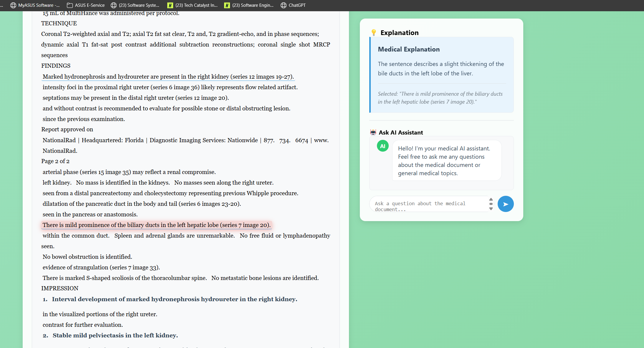
Task: Click the highlighted biliary ducts sentence
Action: [156, 225]
